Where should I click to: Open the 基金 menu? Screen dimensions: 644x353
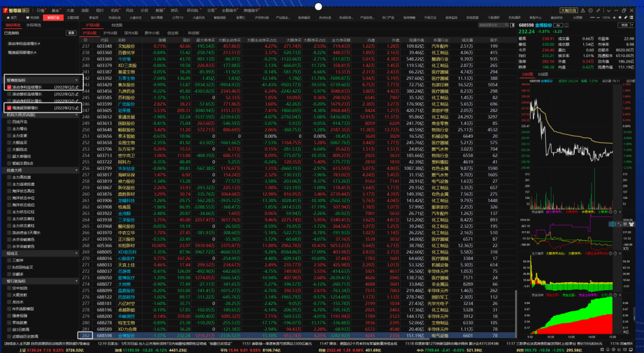[56, 10]
